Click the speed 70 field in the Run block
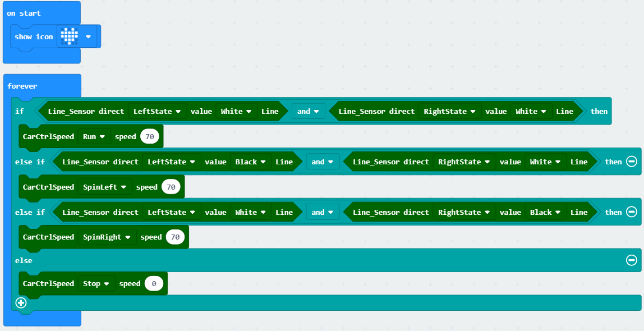The image size is (644, 331). 150,137
